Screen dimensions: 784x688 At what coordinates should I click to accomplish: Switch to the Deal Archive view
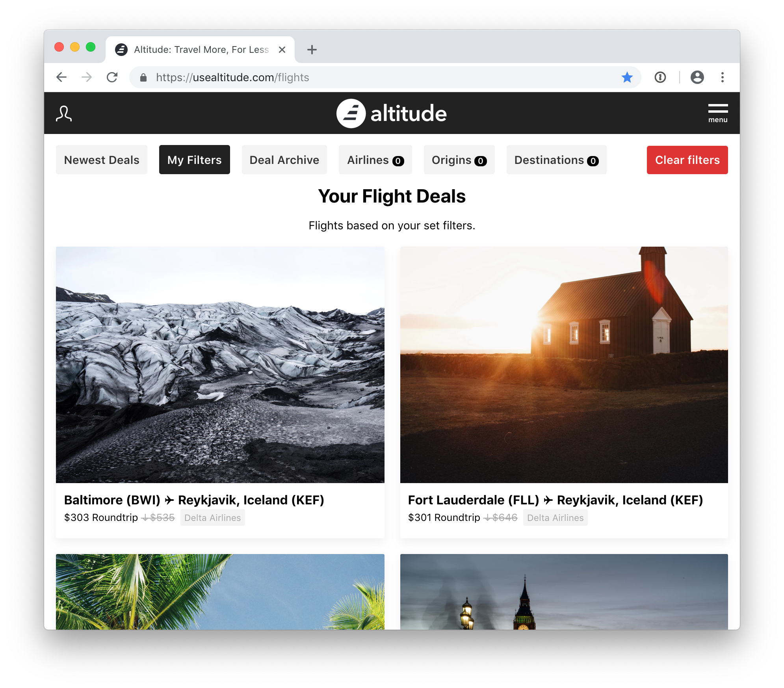[x=284, y=160]
